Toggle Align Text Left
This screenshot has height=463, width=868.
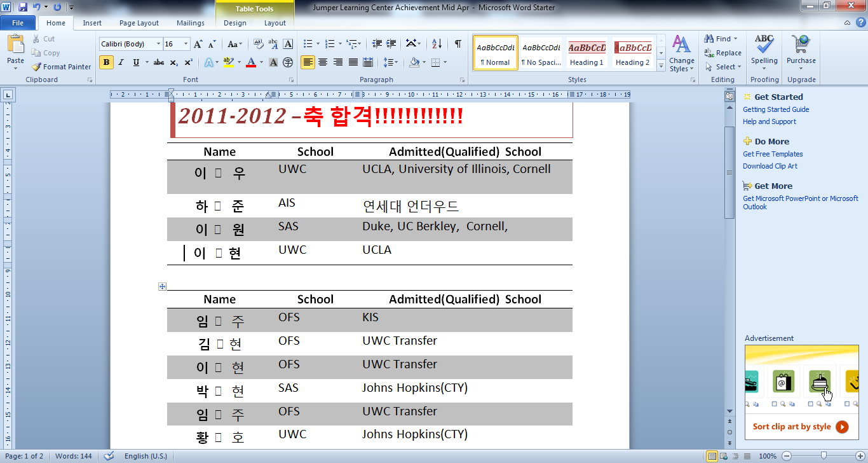point(308,62)
